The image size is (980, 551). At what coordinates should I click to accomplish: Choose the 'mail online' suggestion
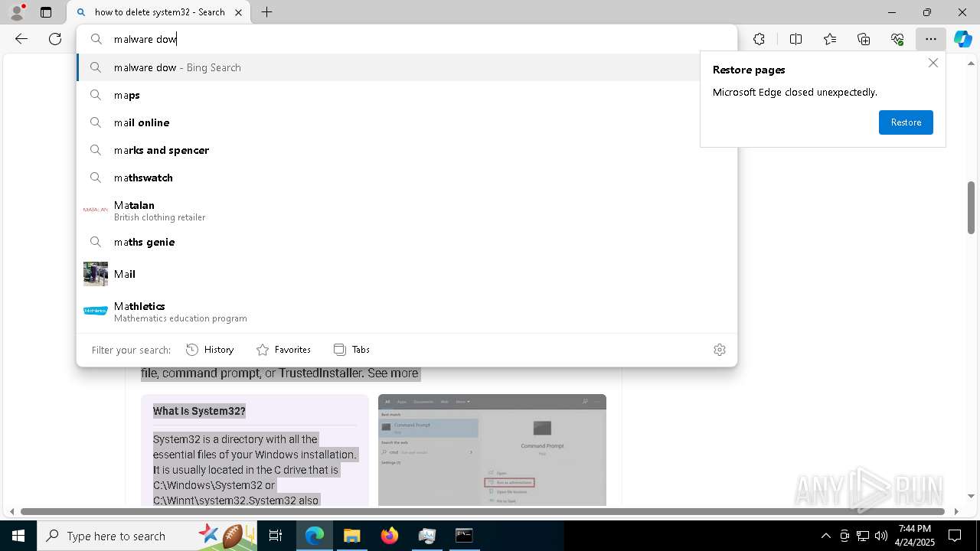coord(407,122)
